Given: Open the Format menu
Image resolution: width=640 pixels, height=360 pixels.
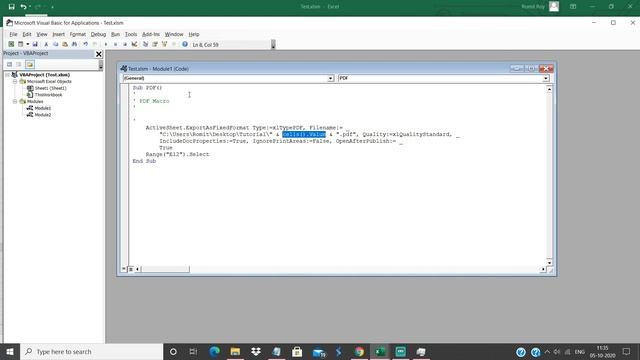Looking at the screenshot, I should [78, 34].
